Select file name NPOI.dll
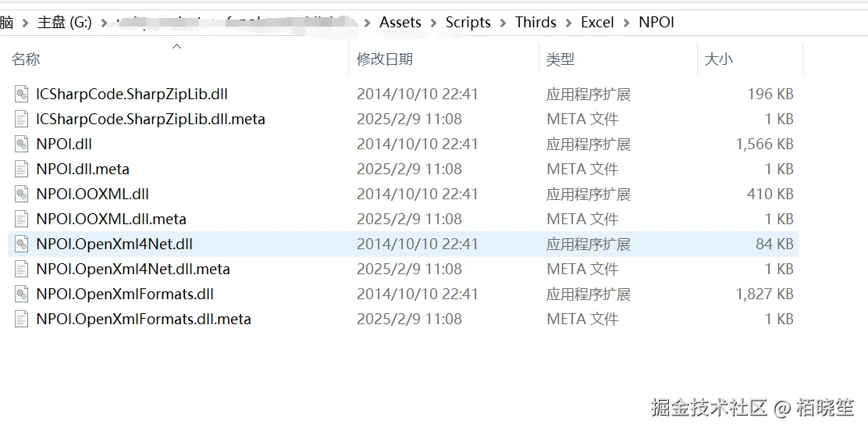This screenshot has height=432, width=868. pyautogui.click(x=64, y=144)
